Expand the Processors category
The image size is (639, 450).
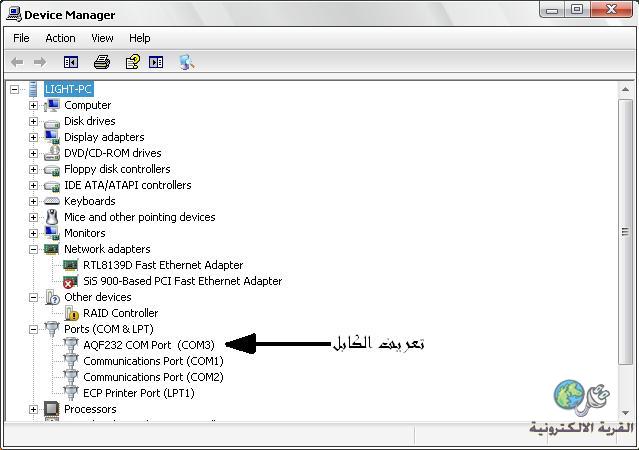33,409
